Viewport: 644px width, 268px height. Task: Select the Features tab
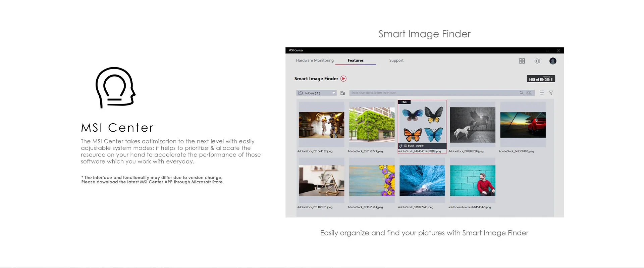tap(356, 60)
